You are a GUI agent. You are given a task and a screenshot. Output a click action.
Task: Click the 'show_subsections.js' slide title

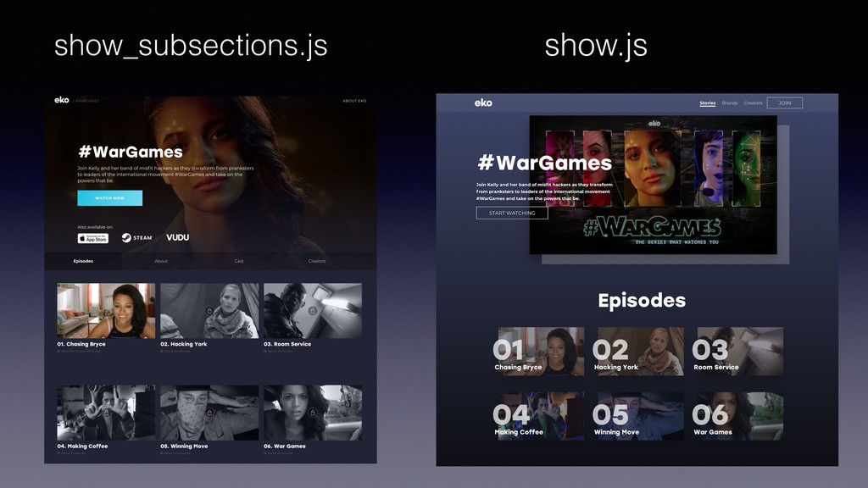(191, 46)
